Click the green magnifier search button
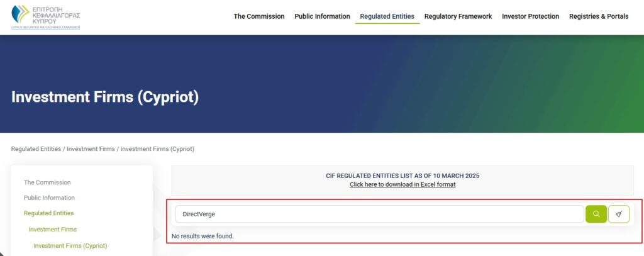 [x=596, y=214]
